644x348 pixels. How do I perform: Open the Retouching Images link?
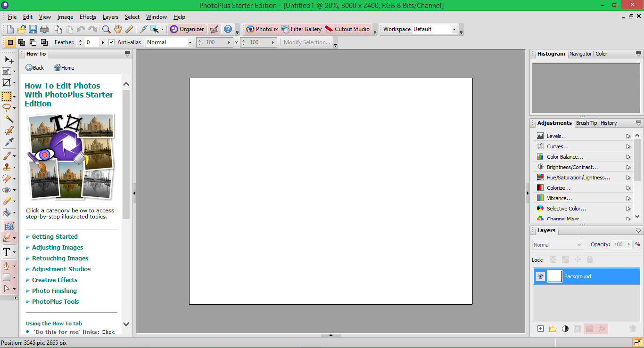click(60, 258)
